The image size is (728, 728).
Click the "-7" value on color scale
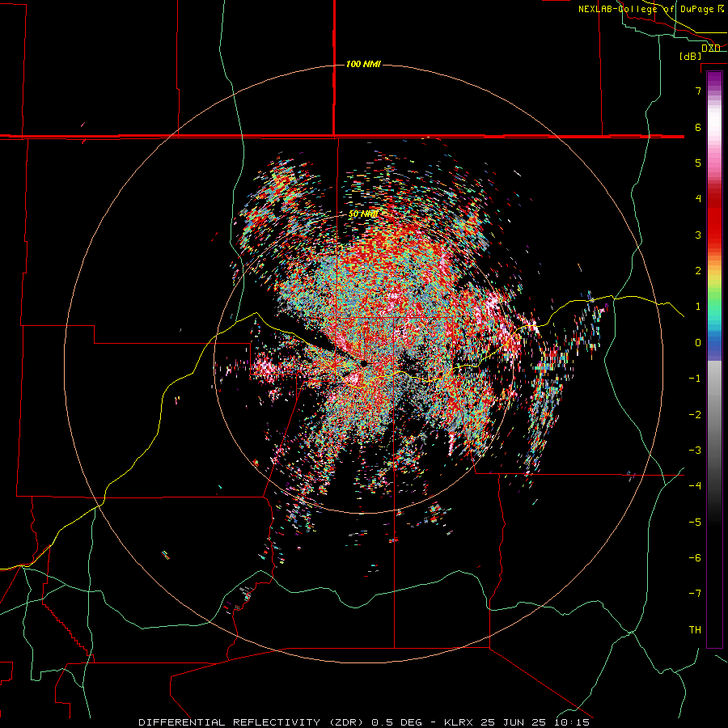695,594
